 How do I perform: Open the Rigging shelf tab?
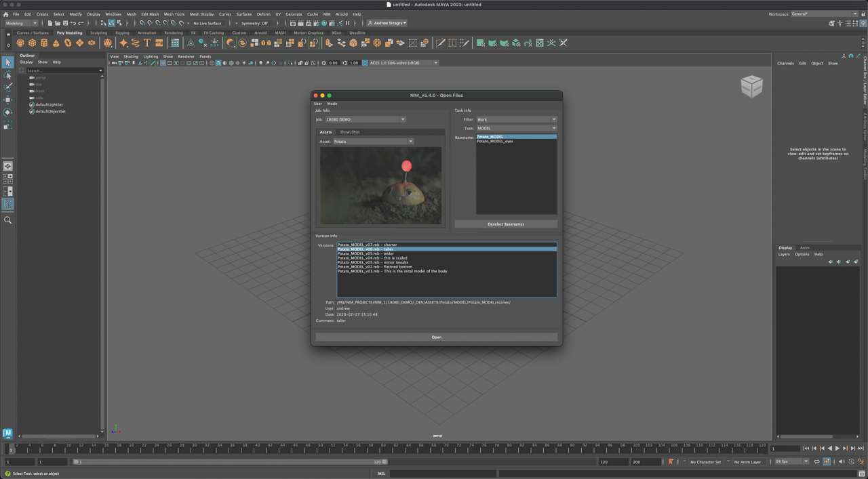122,33
